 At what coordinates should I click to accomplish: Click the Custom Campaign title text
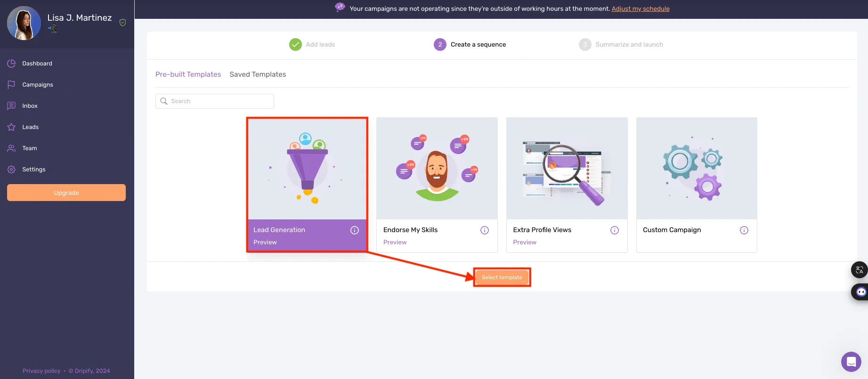pos(672,230)
